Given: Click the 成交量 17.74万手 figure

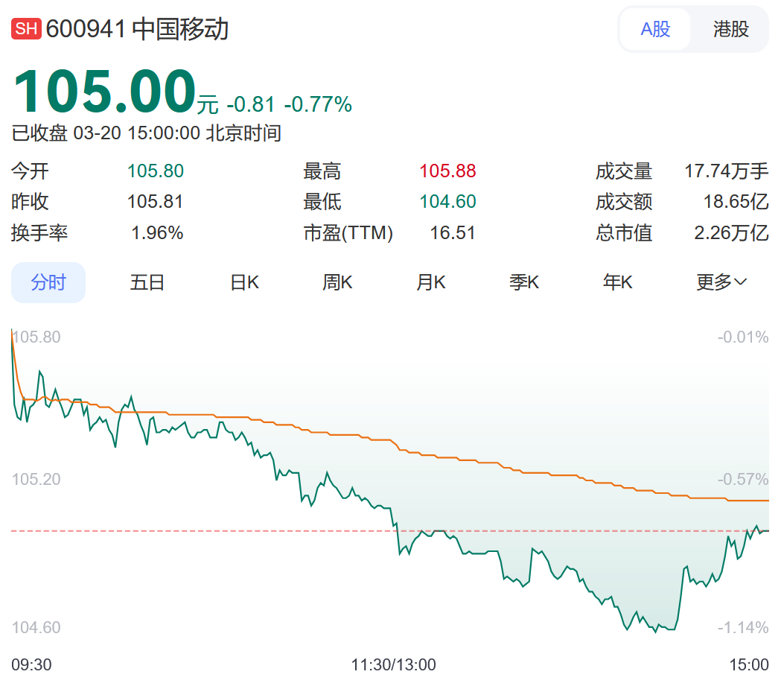Looking at the screenshot, I should coord(726,171).
